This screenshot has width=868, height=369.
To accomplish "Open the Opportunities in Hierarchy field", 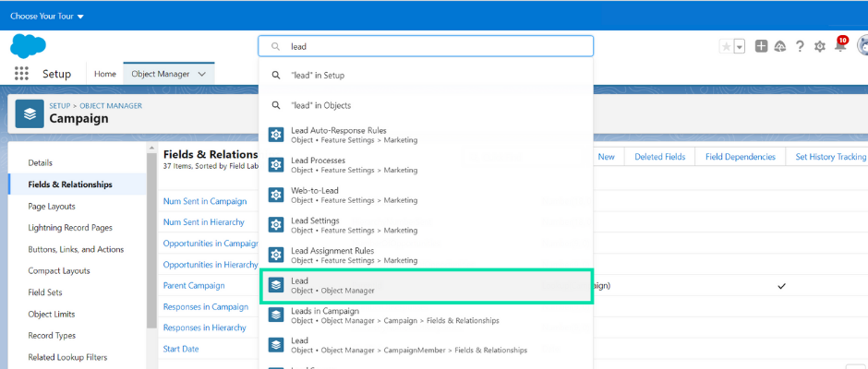I will tap(211, 265).
